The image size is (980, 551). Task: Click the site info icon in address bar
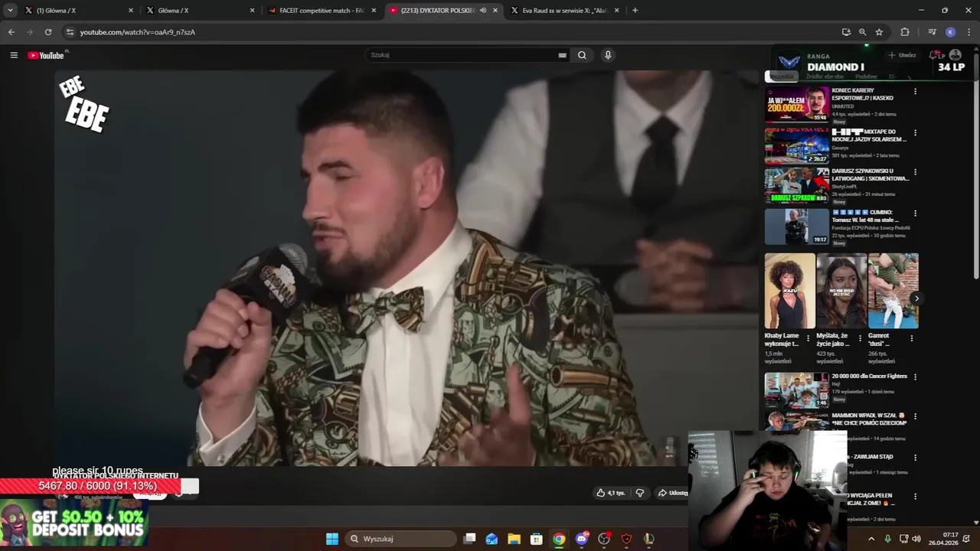tap(70, 32)
